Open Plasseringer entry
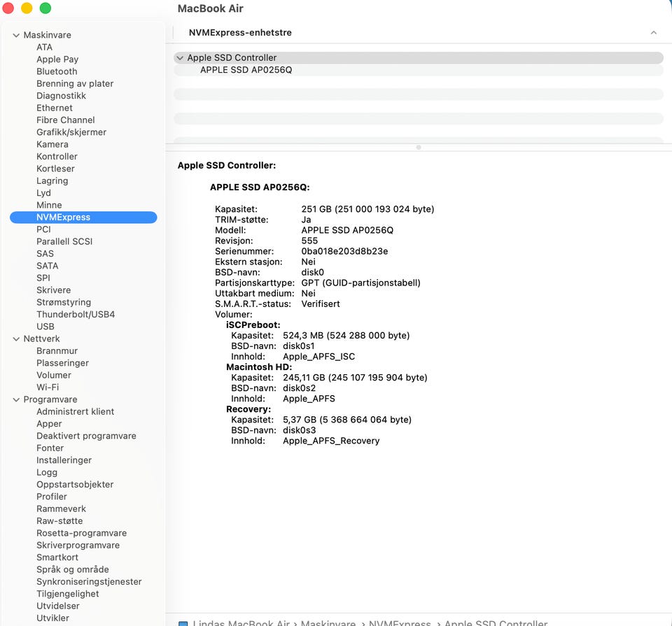The image size is (672, 626). tap(62, 363)
